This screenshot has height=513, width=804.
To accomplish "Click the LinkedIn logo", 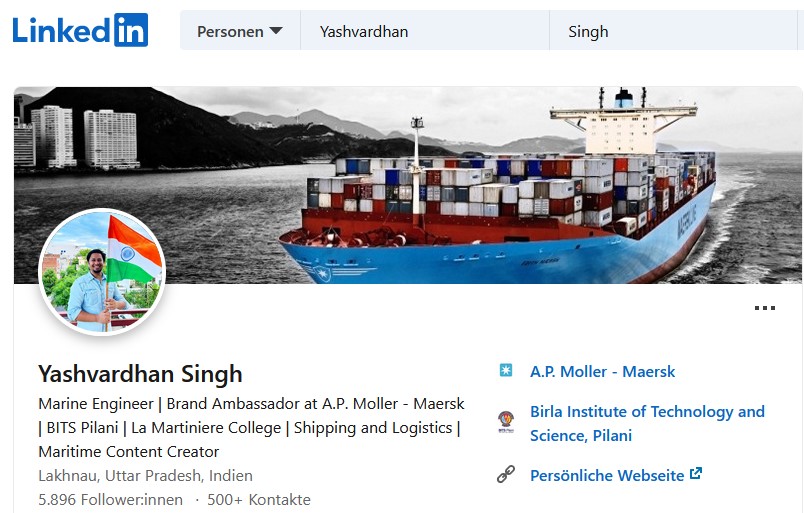I will (81, 30).
